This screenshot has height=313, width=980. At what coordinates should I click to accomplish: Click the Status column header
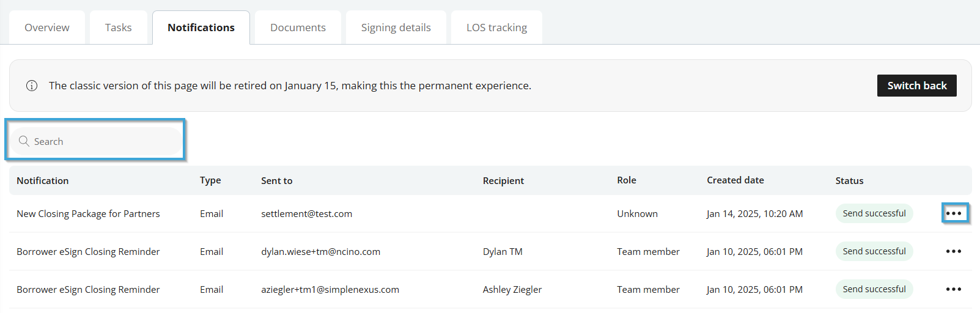coord(850,180)
